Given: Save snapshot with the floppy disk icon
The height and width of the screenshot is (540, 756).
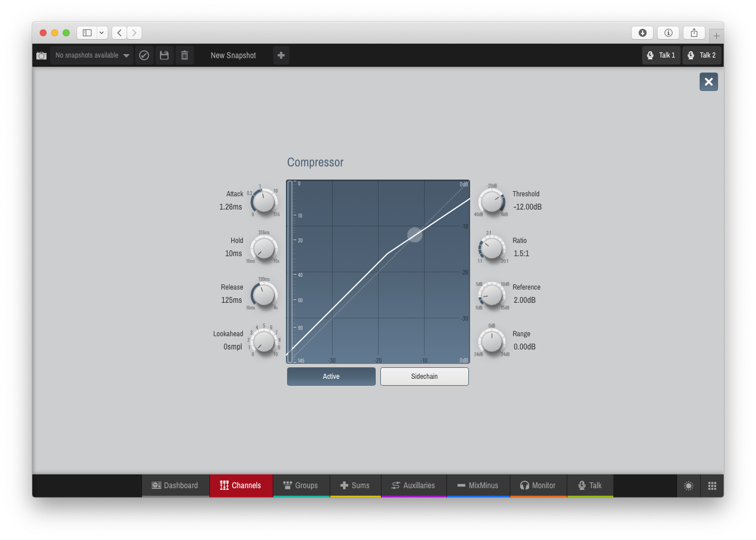Looking at the screenshot, I should [165, 55].
